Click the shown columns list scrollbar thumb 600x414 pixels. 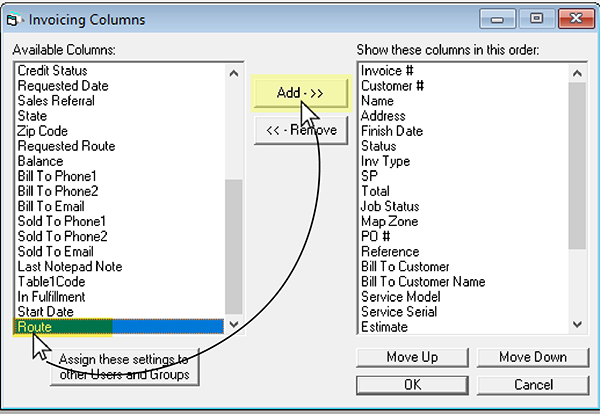point(577,166)
